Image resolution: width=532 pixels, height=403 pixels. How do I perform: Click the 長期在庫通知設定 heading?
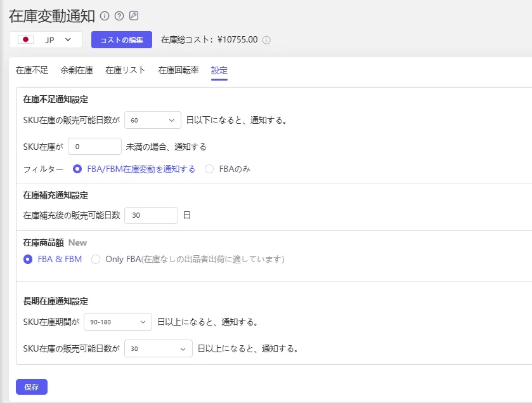[x=56, y=301]
